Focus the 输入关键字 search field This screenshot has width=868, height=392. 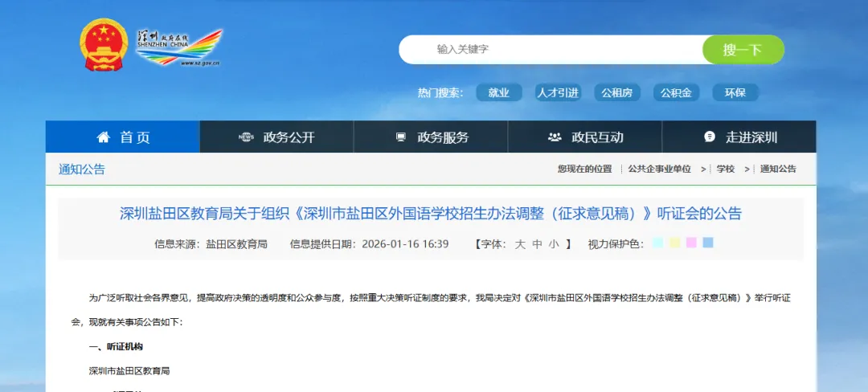coord(551,50)
